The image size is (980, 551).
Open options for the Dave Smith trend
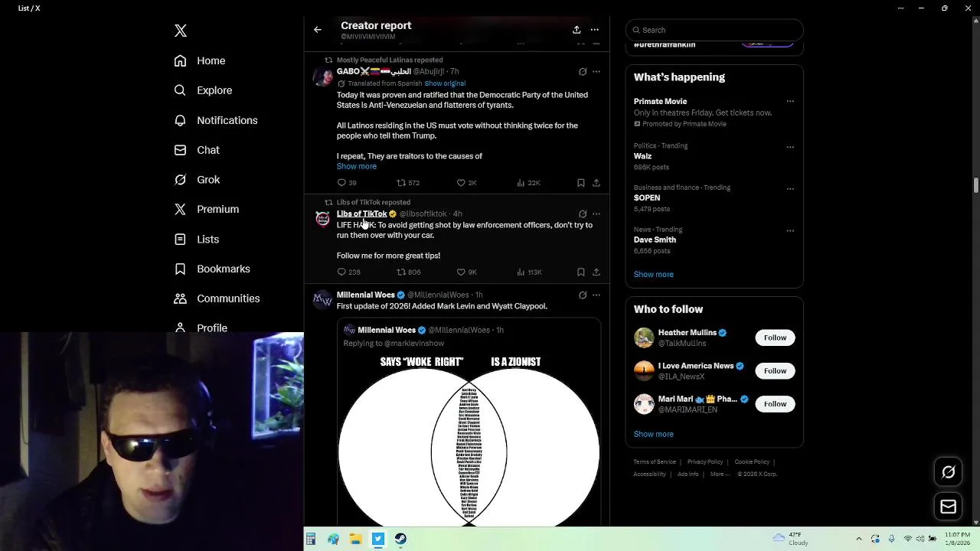[x=790, y=231]
